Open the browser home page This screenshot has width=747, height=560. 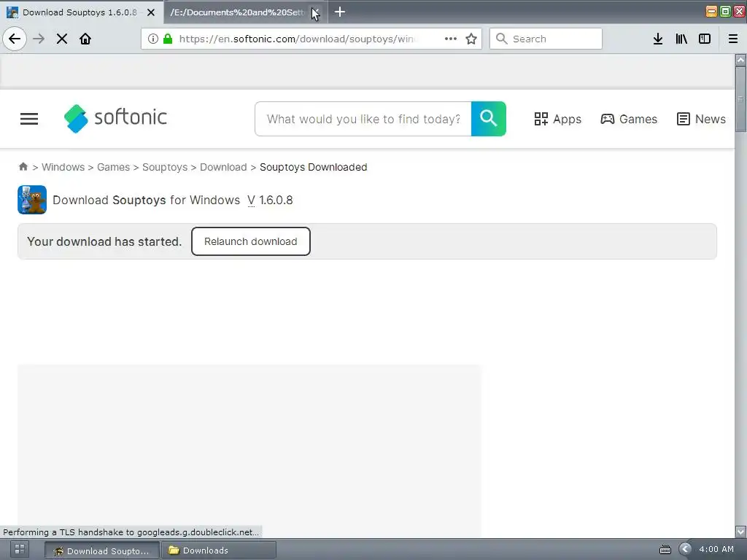(x=85, y=39)
